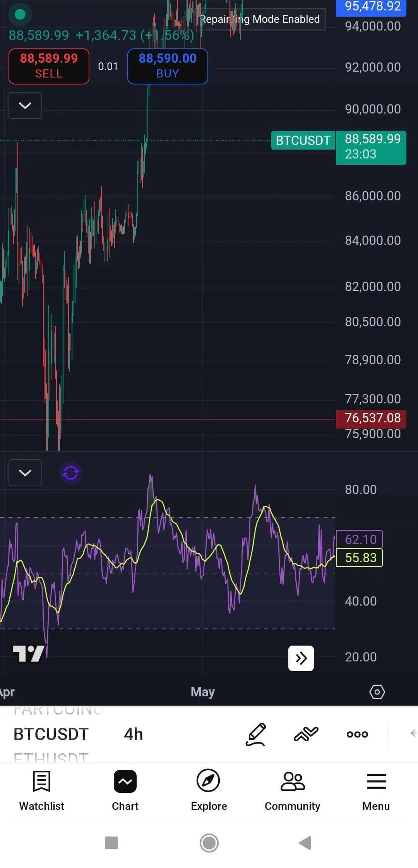This screenshot has height=868, width=418.
Task: Tap the yellow moving average value 55.83
Action: point(360,558)
